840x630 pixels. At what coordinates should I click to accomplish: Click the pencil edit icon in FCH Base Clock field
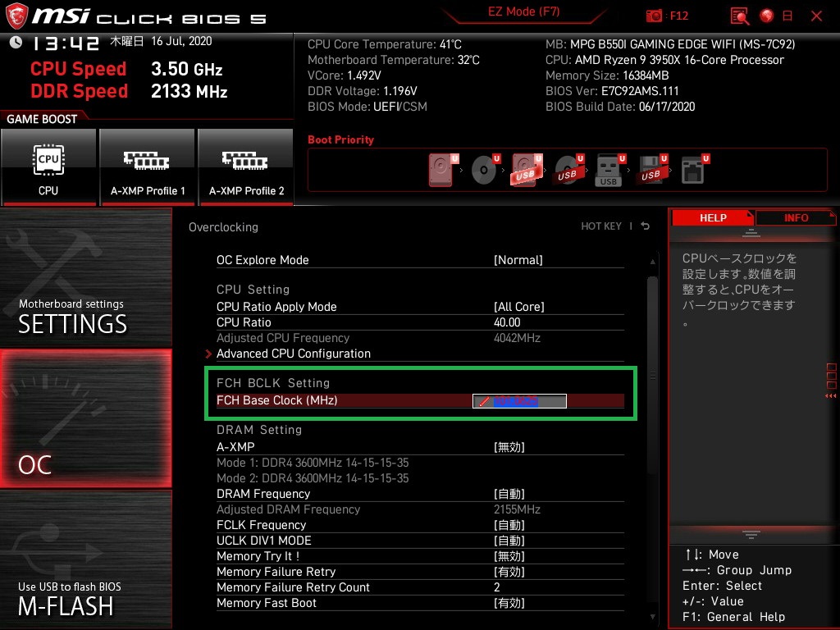coord(484,401)
